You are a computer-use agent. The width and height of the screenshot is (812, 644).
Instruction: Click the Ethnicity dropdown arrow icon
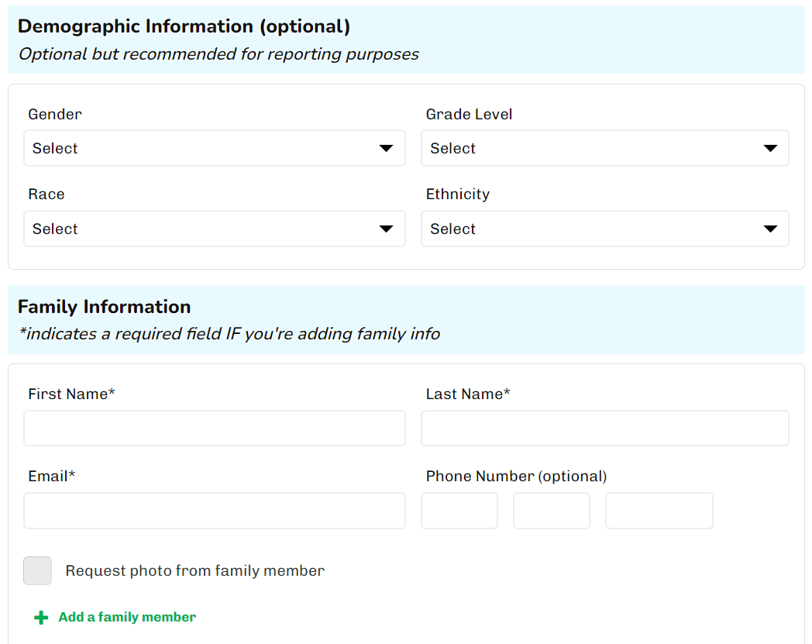tap(770, 229)
